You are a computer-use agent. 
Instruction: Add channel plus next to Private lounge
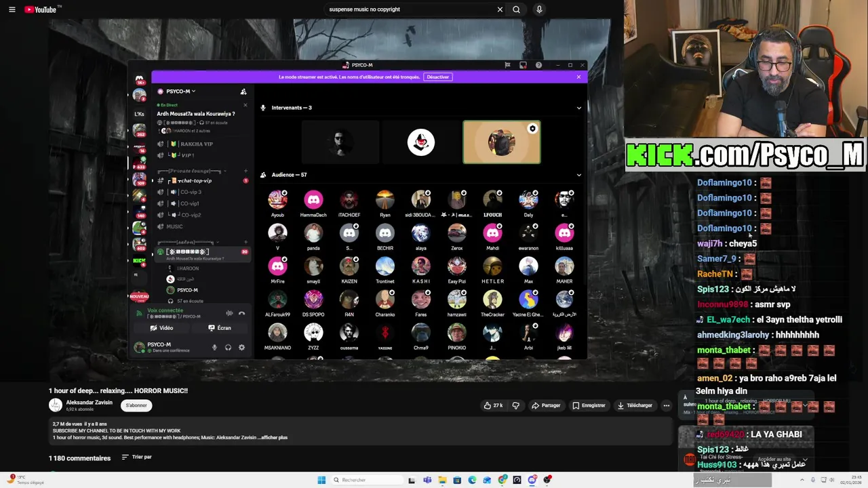click(245, 171)
